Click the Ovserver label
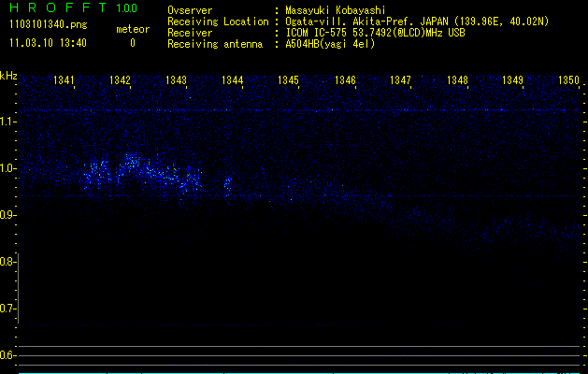 (190, 10)
